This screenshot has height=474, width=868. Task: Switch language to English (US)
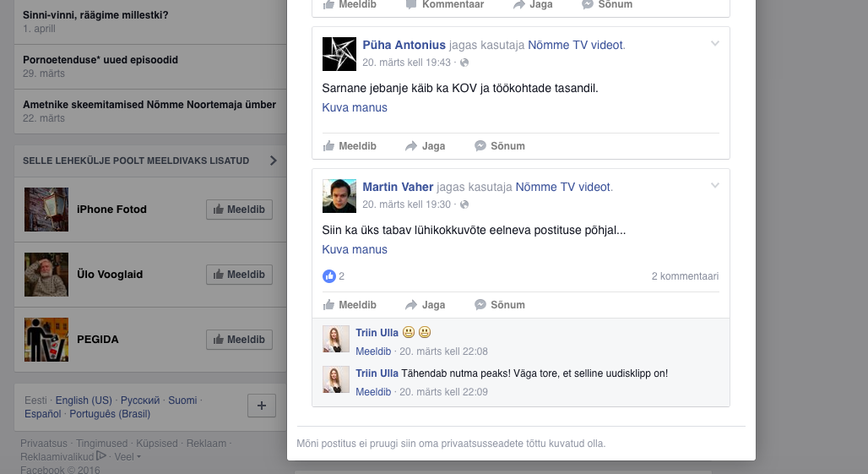[84, 400]
